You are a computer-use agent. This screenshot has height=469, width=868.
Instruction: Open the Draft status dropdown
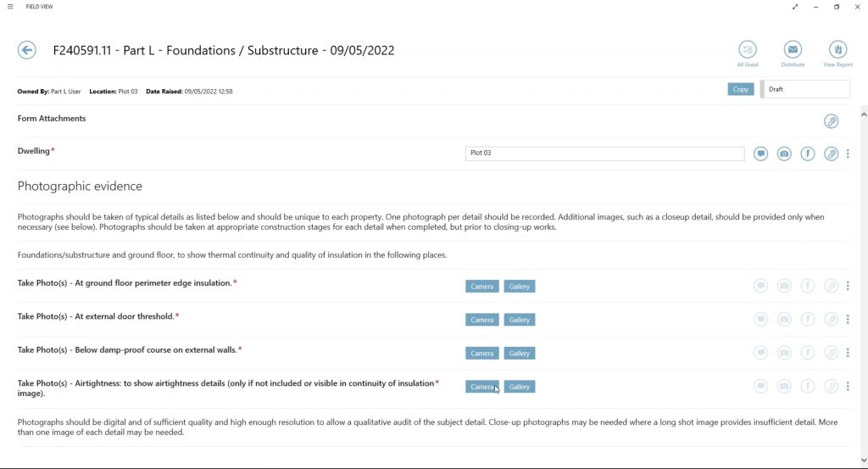pos(806,89)
